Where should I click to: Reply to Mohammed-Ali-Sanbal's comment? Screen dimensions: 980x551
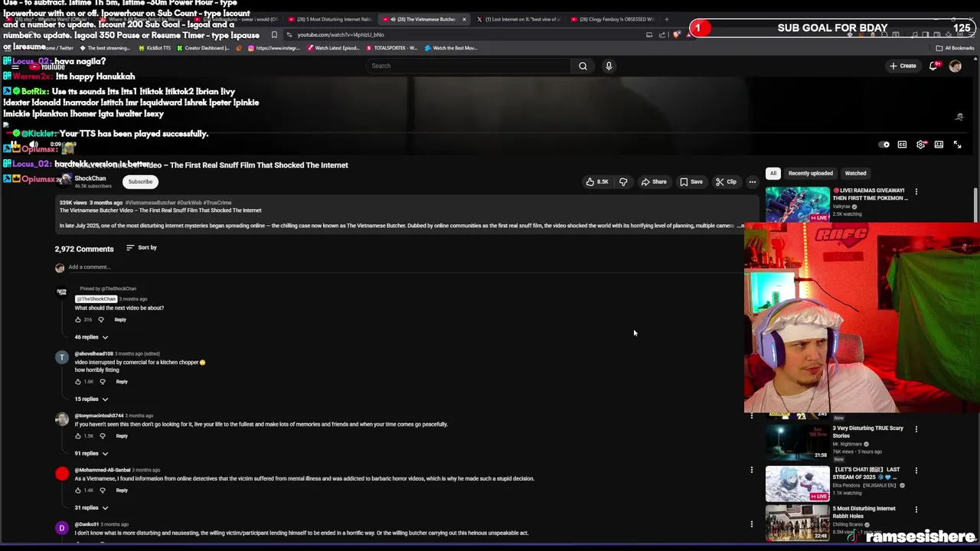(122, 491)
